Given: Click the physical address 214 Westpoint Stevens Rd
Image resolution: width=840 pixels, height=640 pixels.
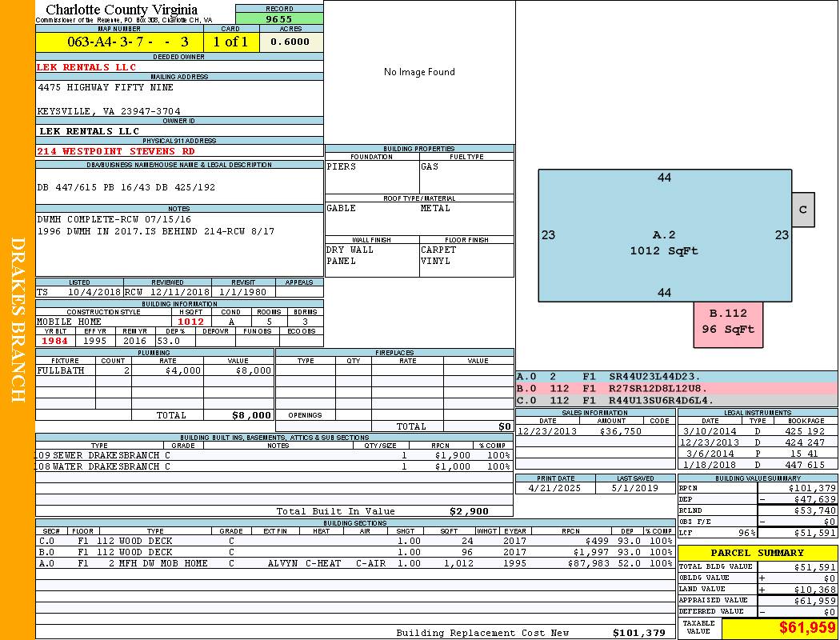Looking at the screenshot, I should click(x=115, y=151).
